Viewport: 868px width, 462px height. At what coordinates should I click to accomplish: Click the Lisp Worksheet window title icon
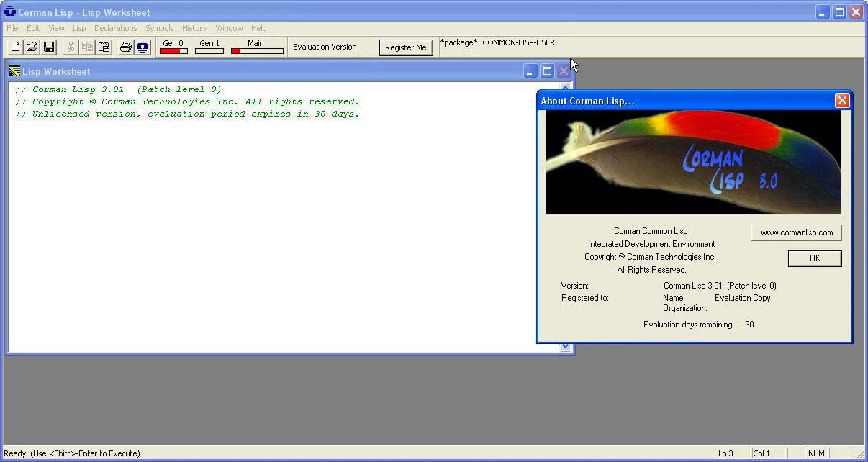pyautogui.click(x=14, y=71)
